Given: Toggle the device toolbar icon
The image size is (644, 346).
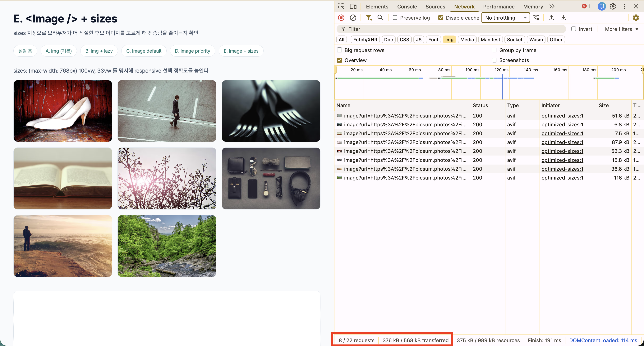Looking at the screenshot, I should point(353,7).
